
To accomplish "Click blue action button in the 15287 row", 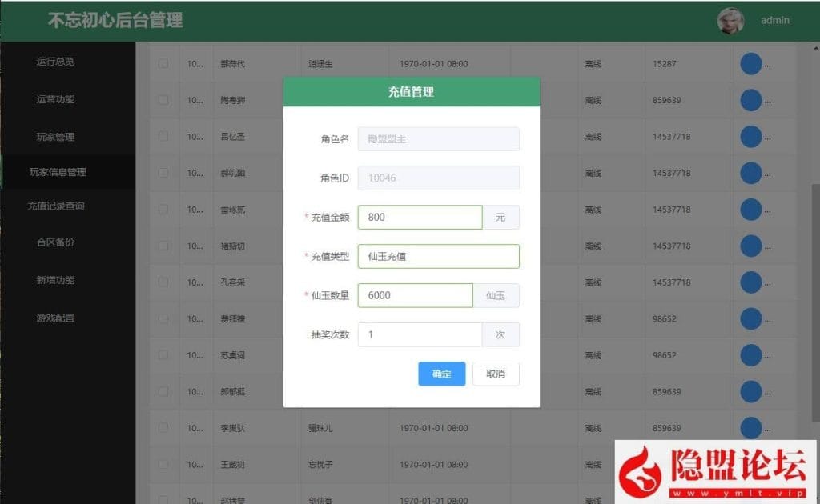I will pos(750,64).
